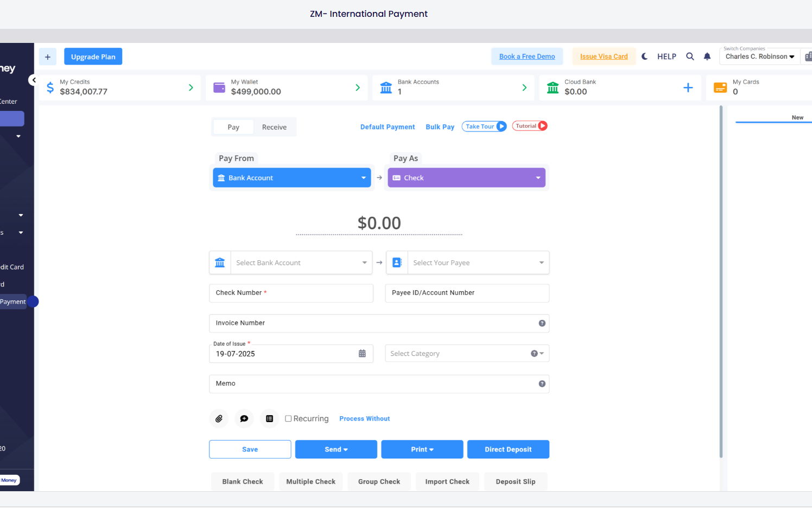Open the notifications bell
Screen dimensions: 812x508
click(x=707, y=57)
